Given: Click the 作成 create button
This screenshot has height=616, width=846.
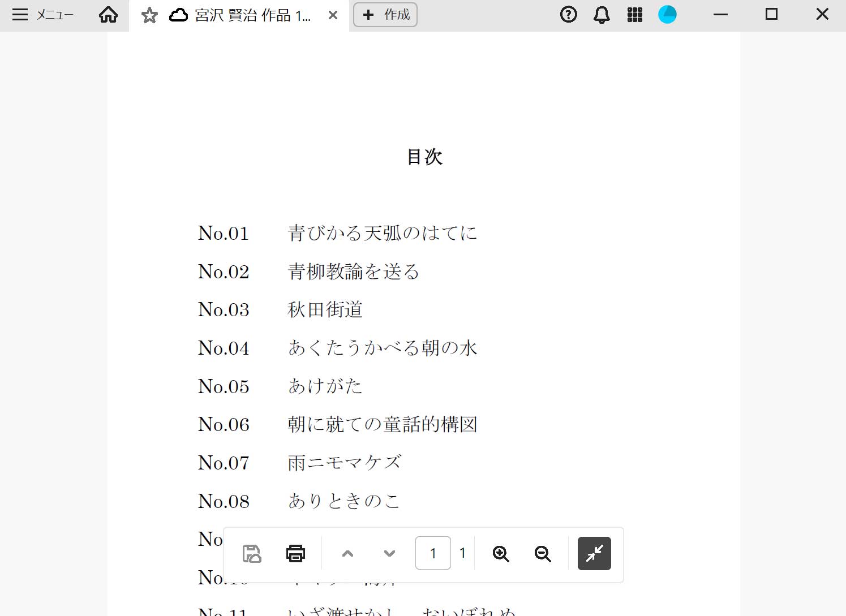Looking at the screenshot, I should pyautogui.click(x=385, y=15).
